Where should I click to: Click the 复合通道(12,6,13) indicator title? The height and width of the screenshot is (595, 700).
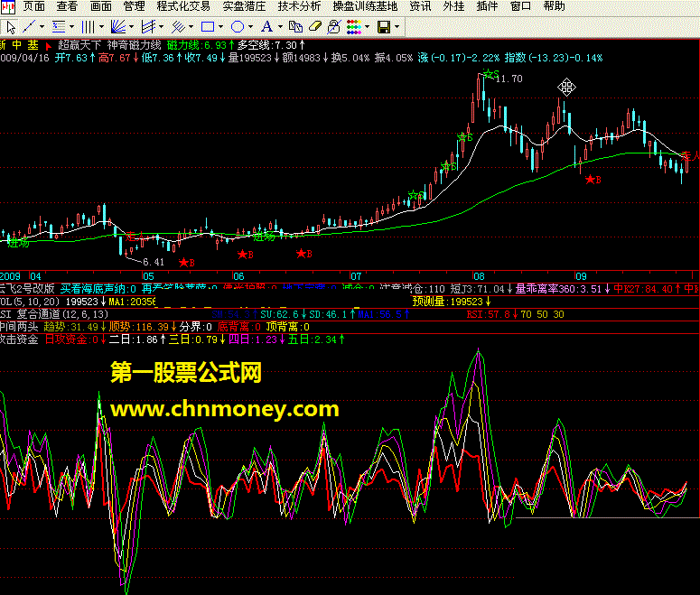coord(62,314)
